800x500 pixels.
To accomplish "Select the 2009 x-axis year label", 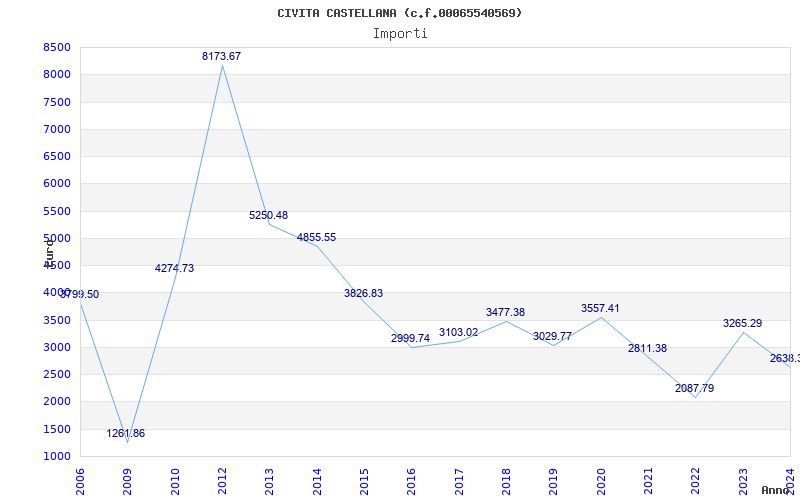I will (128, 482).
